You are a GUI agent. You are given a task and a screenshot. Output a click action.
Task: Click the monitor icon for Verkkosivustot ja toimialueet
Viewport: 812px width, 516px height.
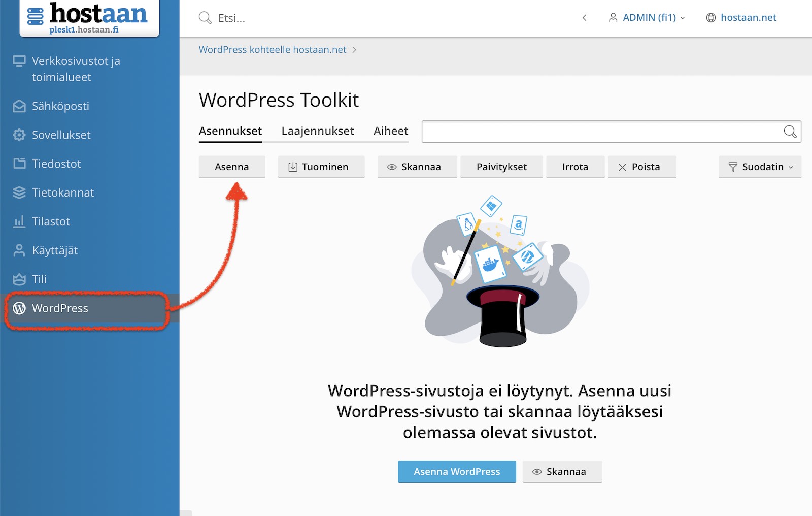[19, 61]
